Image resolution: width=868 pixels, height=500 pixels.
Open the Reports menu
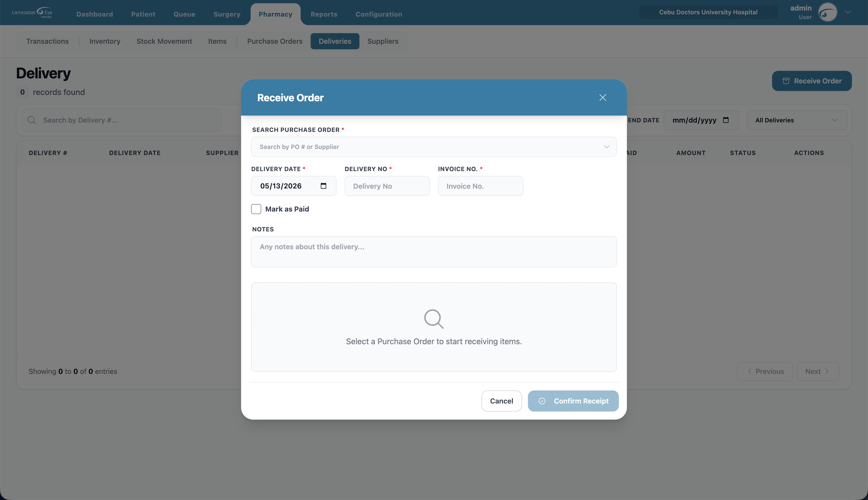[x=324, y=14]
